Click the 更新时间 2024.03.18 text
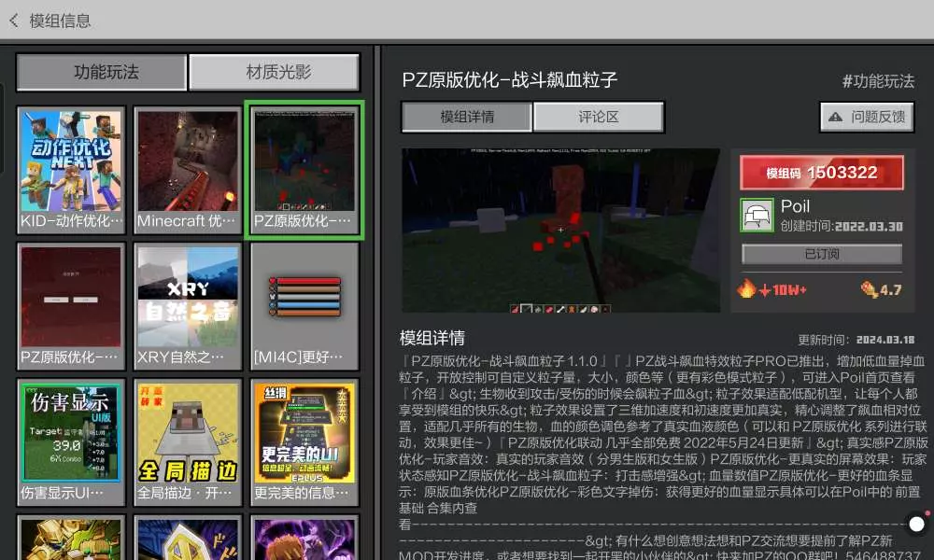The width and height of the screenshot is (934, 560). pyautogui.click(x=856, y=340)
